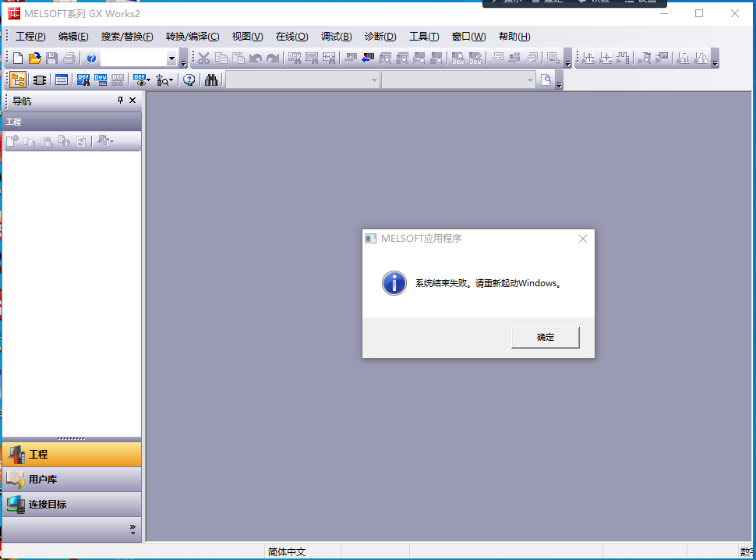Click the 确定 button in dialog
Screen dimensions: 756x560
click(x=545, y=337)
